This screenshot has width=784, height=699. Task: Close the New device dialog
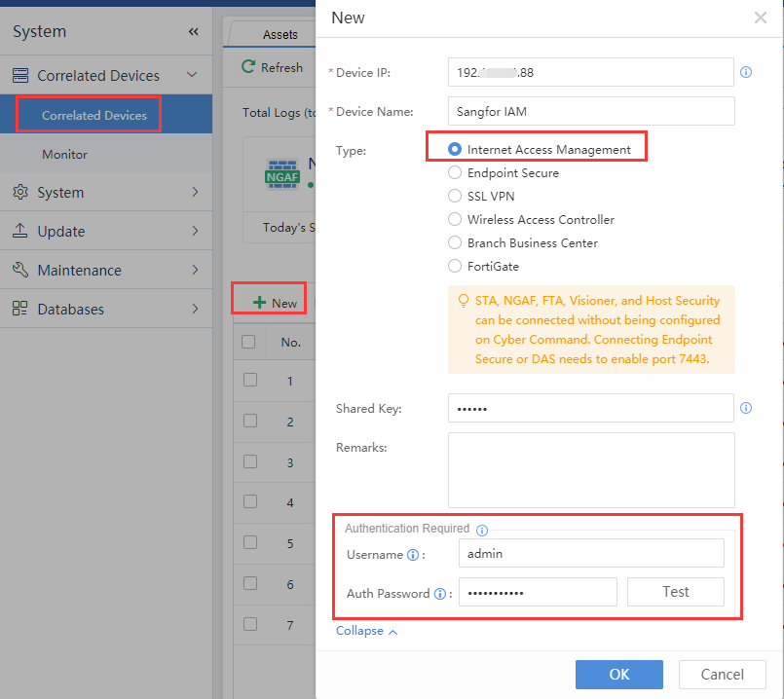tap(761, 18)
